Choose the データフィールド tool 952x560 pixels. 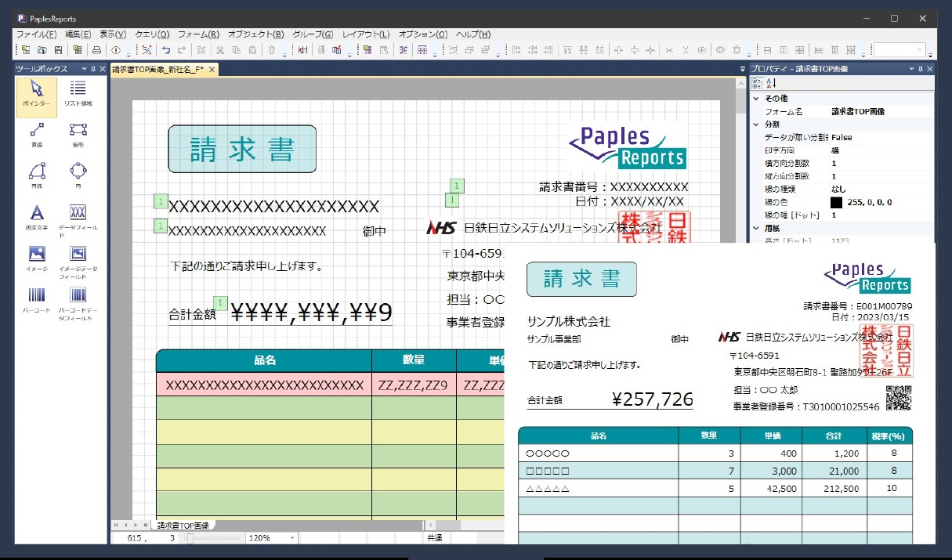point(78,217)
